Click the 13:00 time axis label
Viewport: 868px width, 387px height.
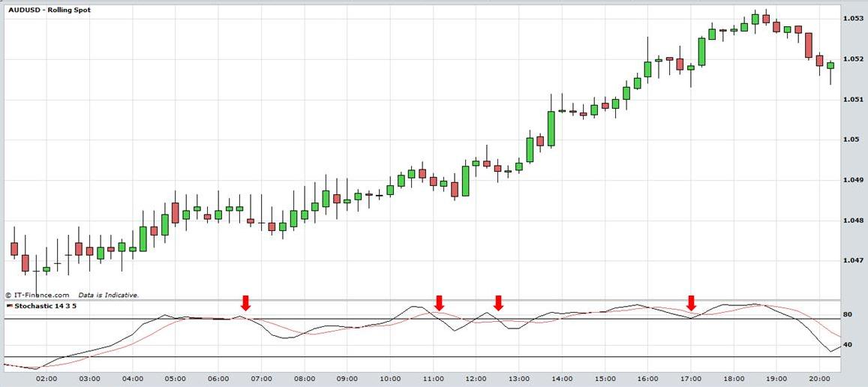(518, 379)
